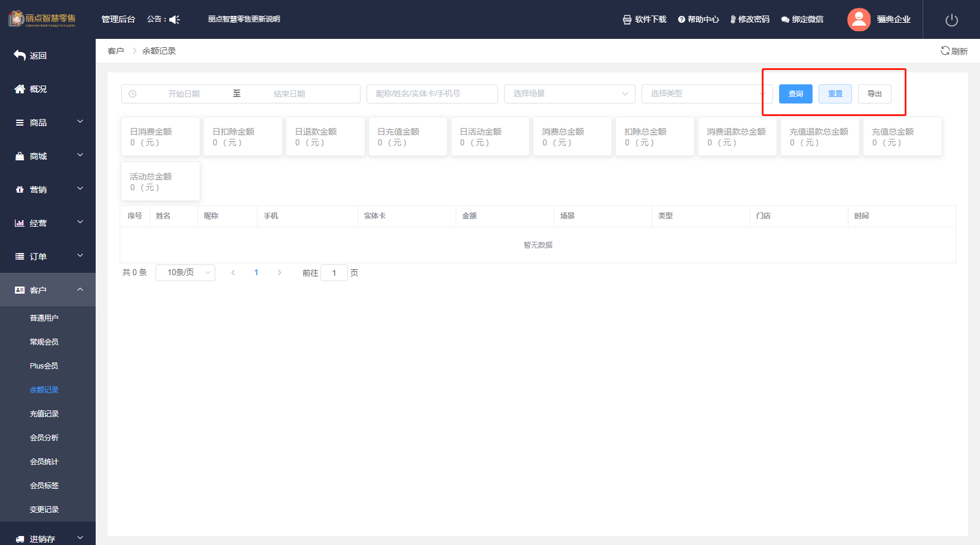Select page number 1
Viewport: 980px width, 545px height.
pyautogui.click(x=257, y=272)
